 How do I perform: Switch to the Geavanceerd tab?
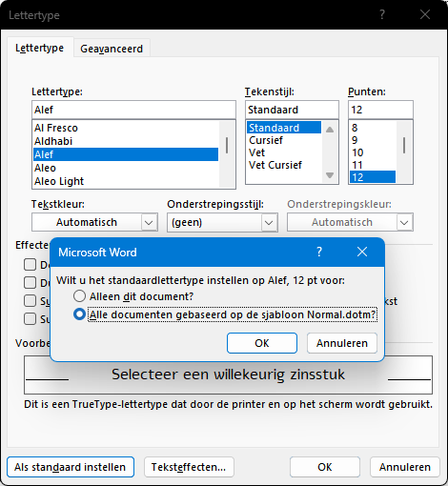pyautogui.click(x=112, y=49)
